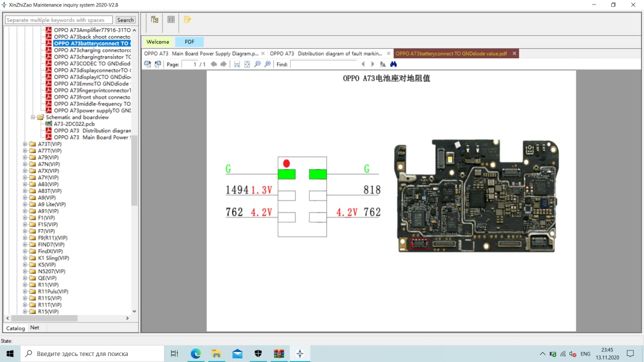Image resolution: width=644 pixels, height=362 pixels.
Task: Select the Catalog tab at bottom
Action: point(16,328)
